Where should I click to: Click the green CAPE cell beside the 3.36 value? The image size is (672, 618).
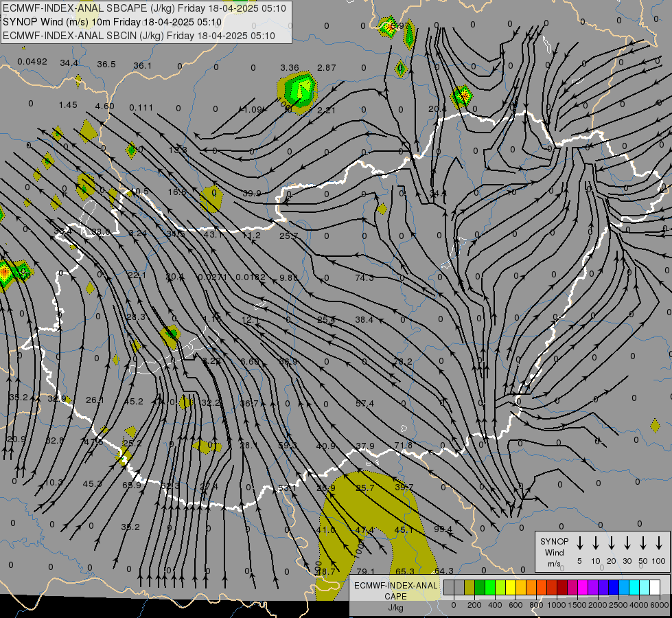[299, 91]
